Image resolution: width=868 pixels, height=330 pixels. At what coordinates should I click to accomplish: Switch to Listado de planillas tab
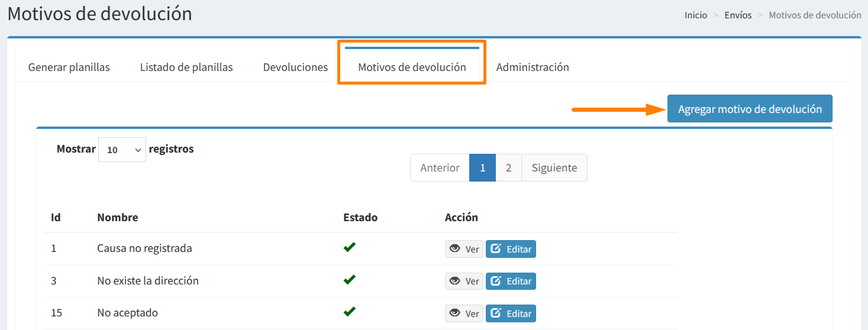tap(186, 67)
